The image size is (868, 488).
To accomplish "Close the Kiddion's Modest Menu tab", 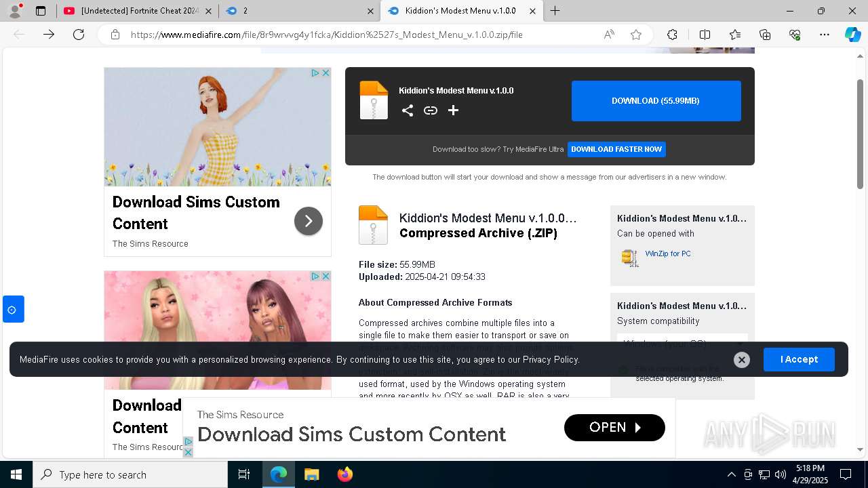I will coord(532,11).
